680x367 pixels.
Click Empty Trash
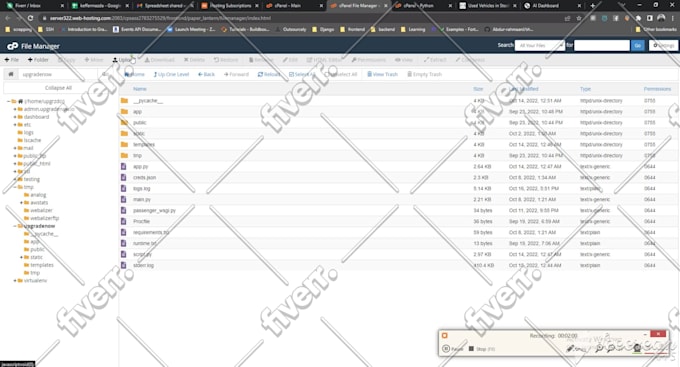pos(424,75)
